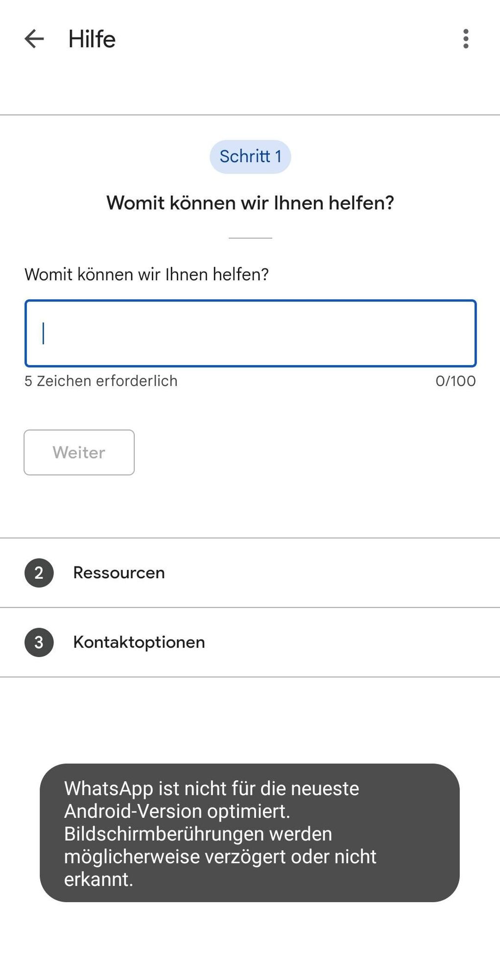Click the divider line below the Hilfe header
This screenshot has width=500, height=980.
click(x=250, y=115)
